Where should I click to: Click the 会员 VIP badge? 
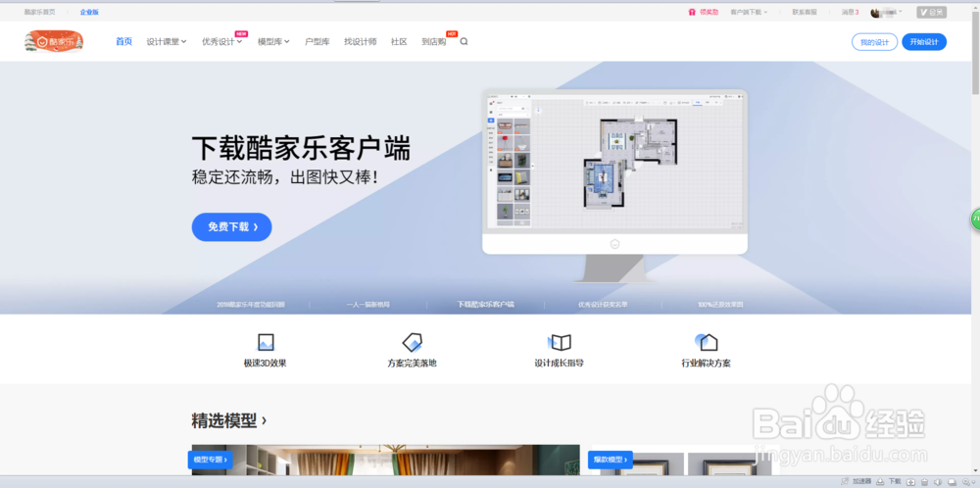tap(931, 12)
